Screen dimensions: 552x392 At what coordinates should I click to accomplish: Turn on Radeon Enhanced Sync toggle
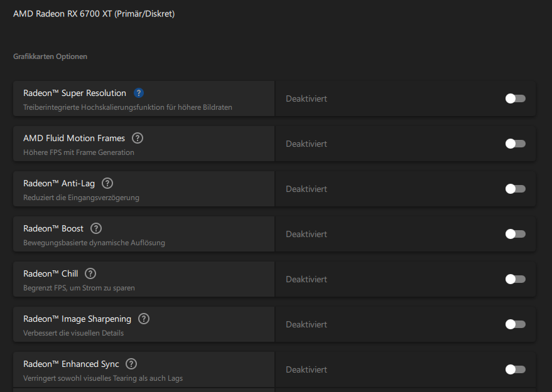pos(515,369)
